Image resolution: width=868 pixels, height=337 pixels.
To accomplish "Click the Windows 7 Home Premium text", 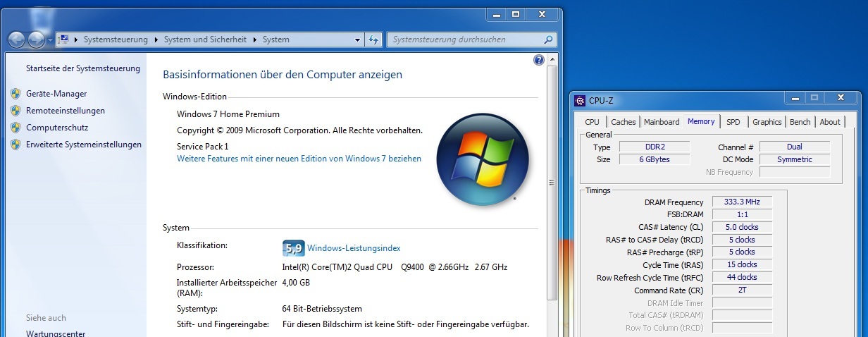I will pyautogui.click(x=228, y=114).
